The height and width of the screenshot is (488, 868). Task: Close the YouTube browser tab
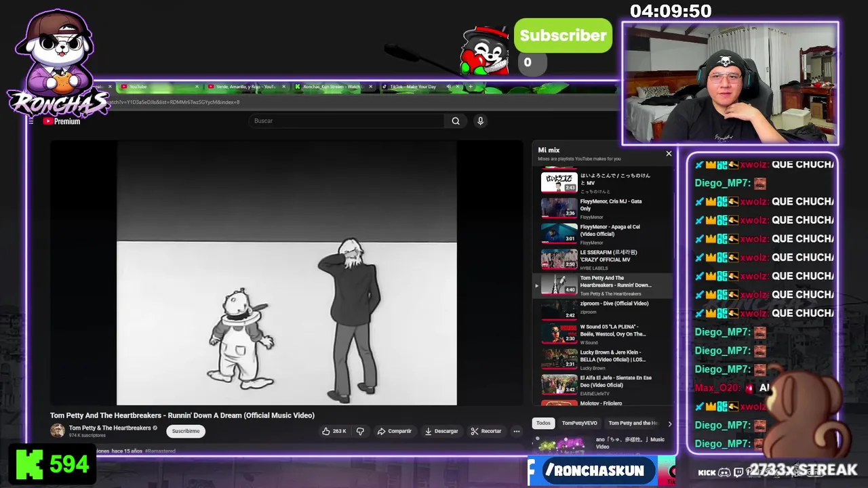coord(197,87)
